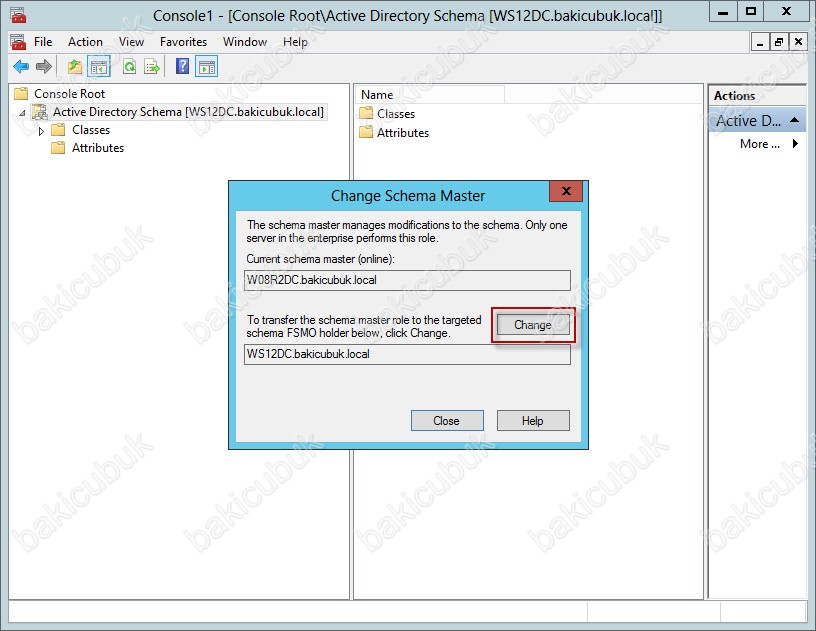
Task: Open the Action menu
Action: click(85, 42)
